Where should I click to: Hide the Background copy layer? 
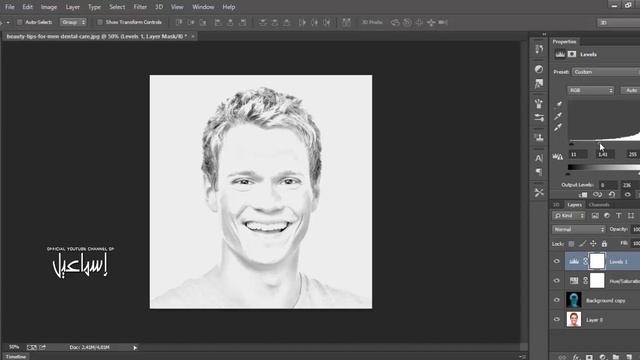[557, 300]
